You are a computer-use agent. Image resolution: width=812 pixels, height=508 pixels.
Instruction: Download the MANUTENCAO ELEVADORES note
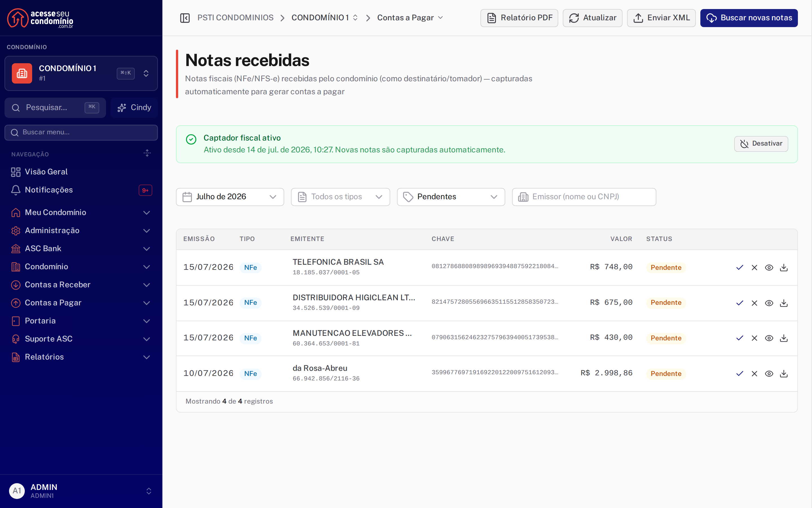point(784,338)
